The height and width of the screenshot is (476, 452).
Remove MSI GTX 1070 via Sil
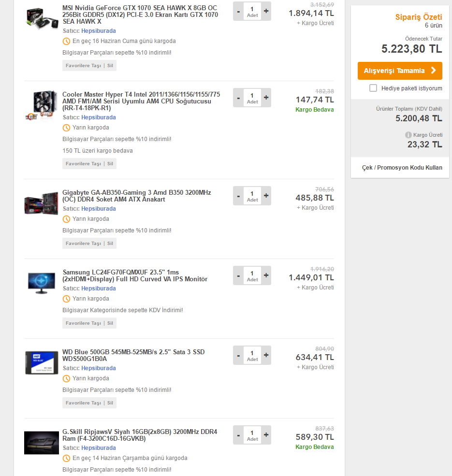coord(110,66)
